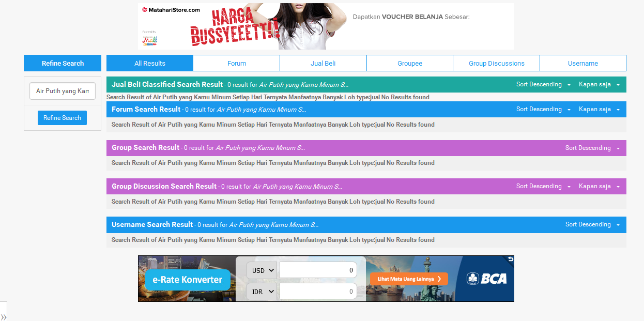Switch to the Forum tab

click(x=237, y=64)
